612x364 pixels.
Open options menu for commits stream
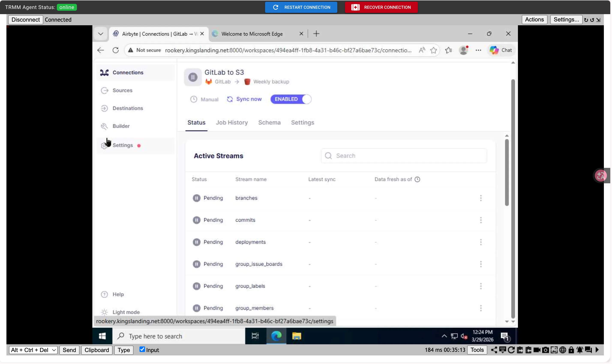(481, 220)
